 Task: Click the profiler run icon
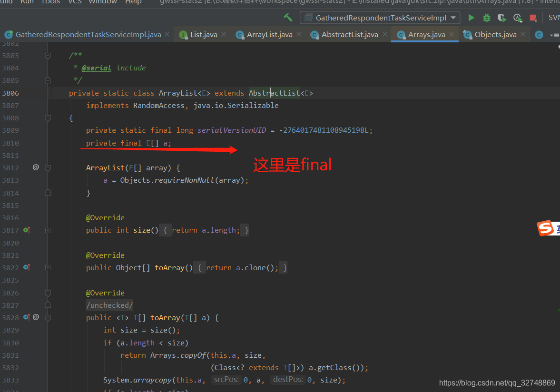(x=518, y=18)
